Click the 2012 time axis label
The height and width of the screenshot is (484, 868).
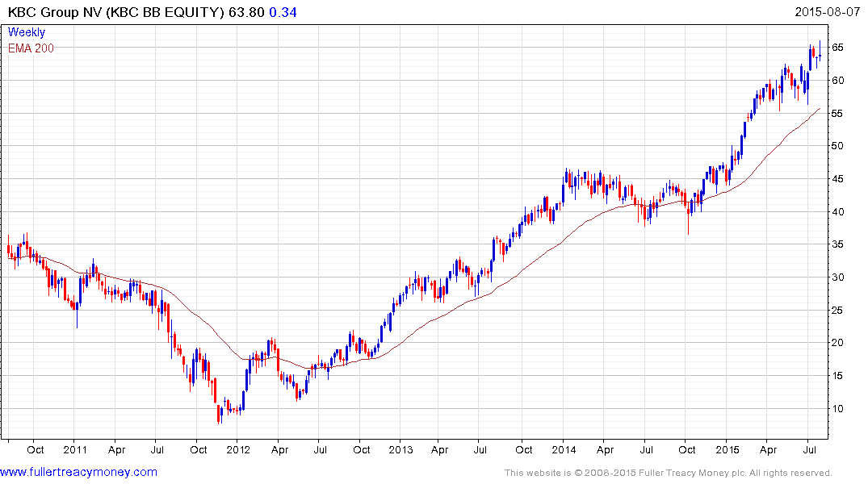click(238, 449)
